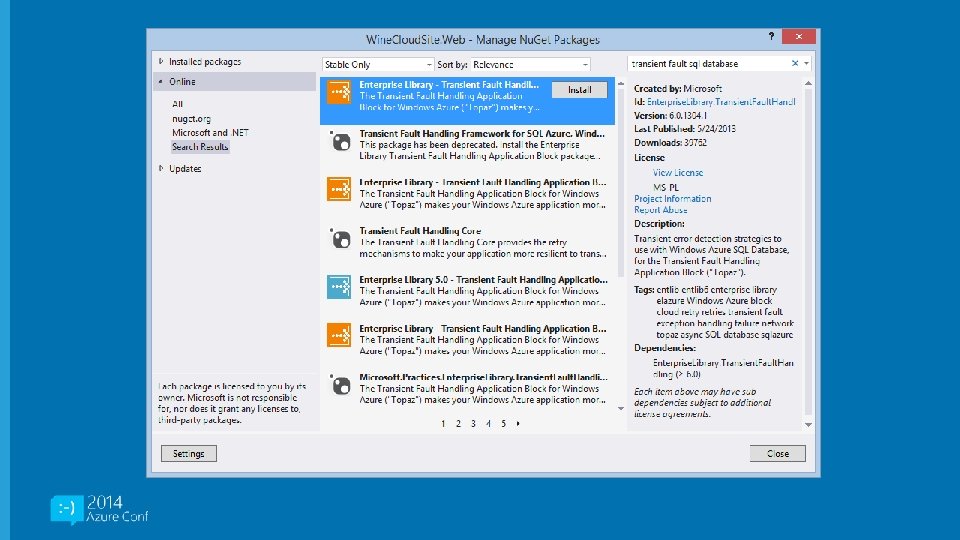
Task: Go to results page 5
Action: point(503,424)
